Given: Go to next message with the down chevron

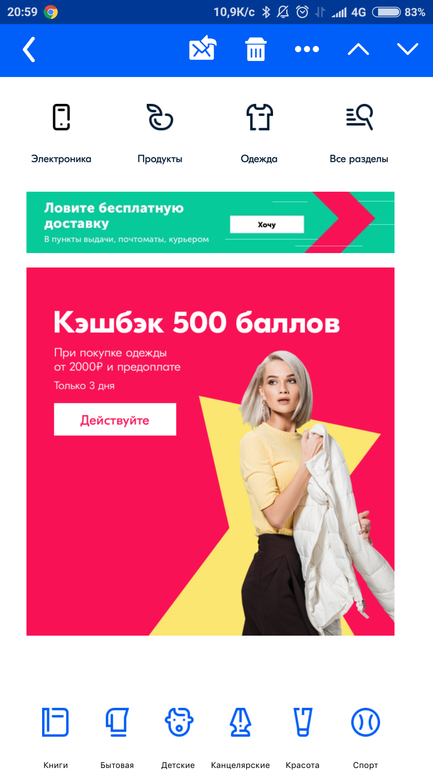Looking at the screenshot, I should [x=407, y=49].
